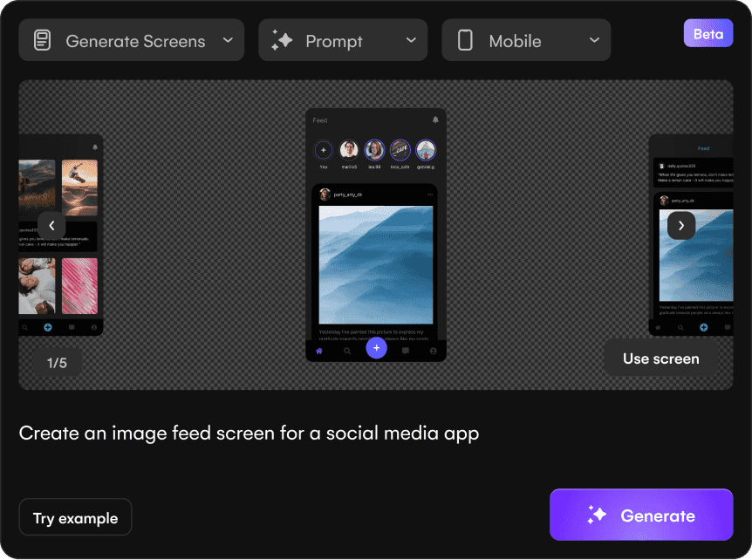Click the chat icon in center preview nav
The height and width of the screenshot is (560, 752).
[x=406, y=351]
